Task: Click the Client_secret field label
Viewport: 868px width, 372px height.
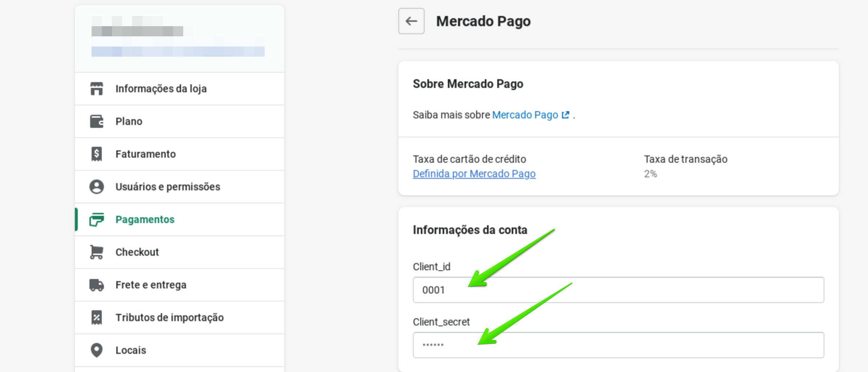Action: 441,322
